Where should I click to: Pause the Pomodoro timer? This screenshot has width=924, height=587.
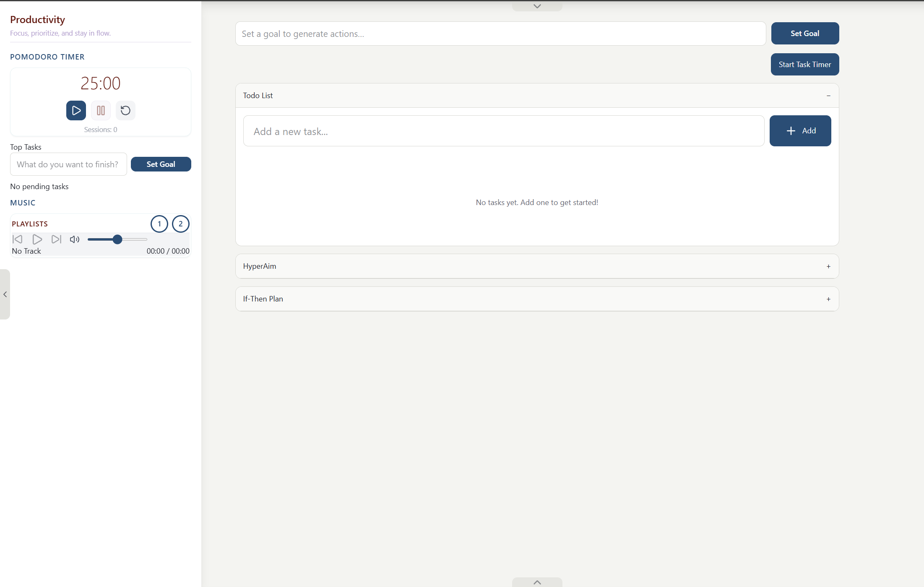coord(101,110)
